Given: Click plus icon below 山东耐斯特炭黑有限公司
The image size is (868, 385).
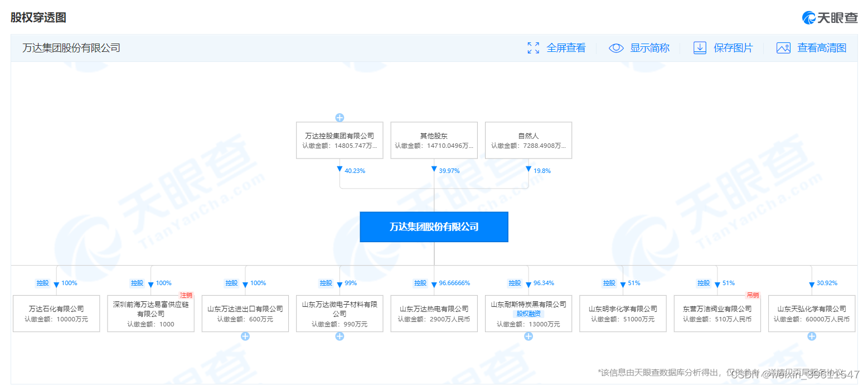Looking at the screenshot, I should coord(528,336).
